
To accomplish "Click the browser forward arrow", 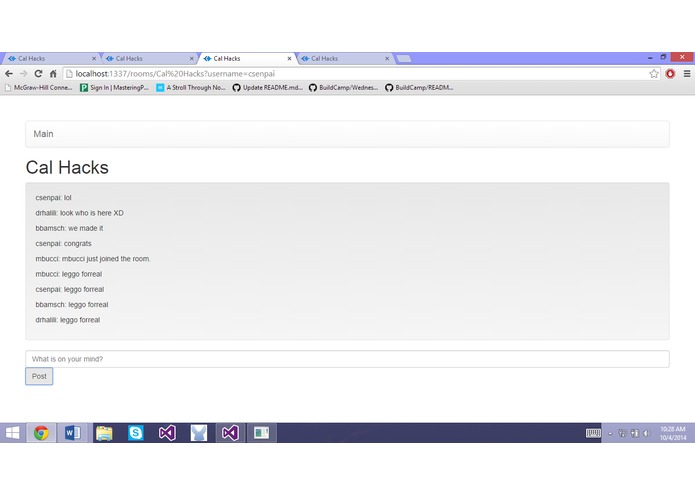I will tap(23, 74).
